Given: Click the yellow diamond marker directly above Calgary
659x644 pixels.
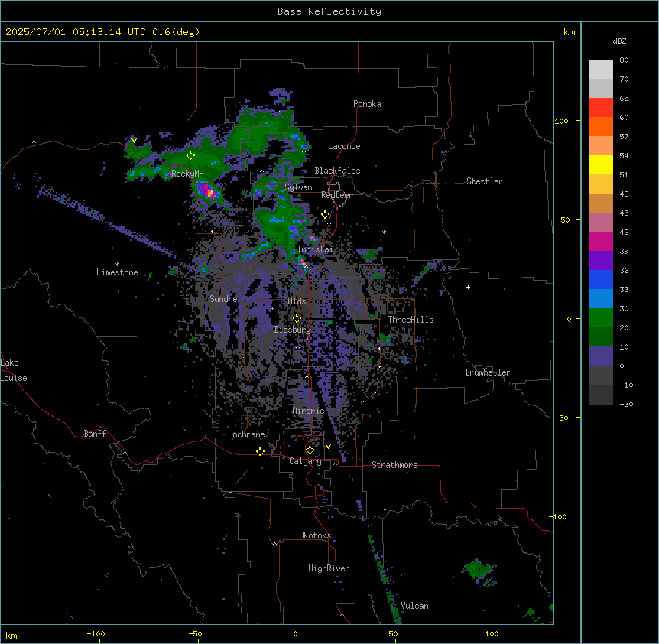Looking at the screenshot, I should [310, 450].
